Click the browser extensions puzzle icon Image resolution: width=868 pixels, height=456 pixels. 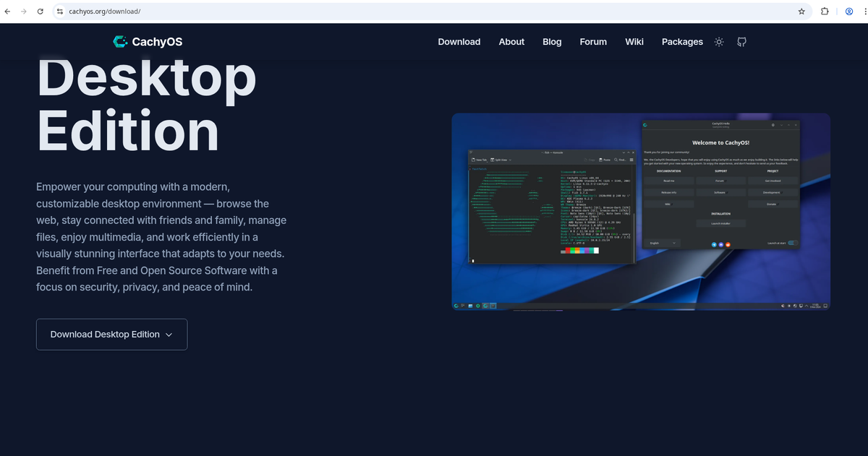[x=825, y=12]
